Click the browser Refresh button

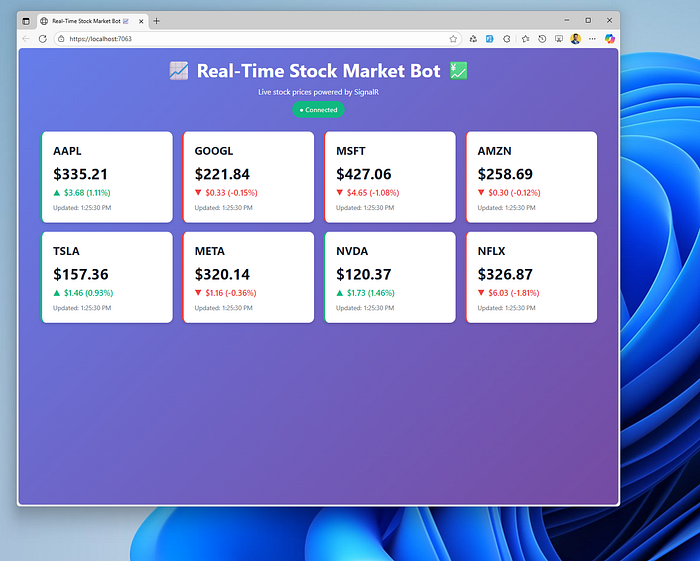[42, 38]
